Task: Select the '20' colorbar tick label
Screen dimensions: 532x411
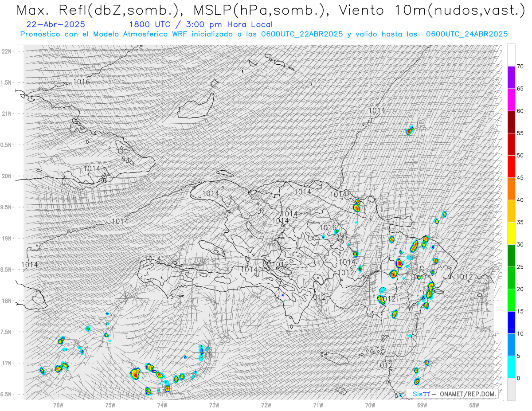Action: [x=520, y=289]
